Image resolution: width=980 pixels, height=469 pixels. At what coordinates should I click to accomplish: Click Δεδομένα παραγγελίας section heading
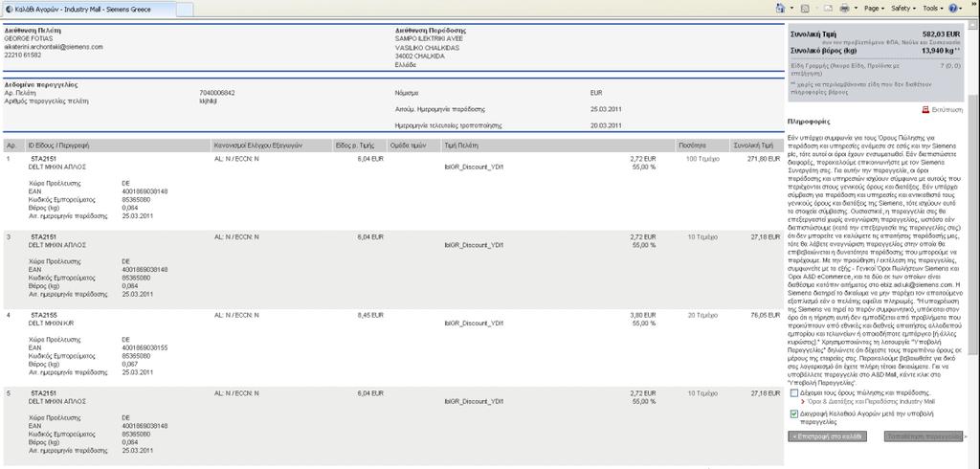point(41,84)
